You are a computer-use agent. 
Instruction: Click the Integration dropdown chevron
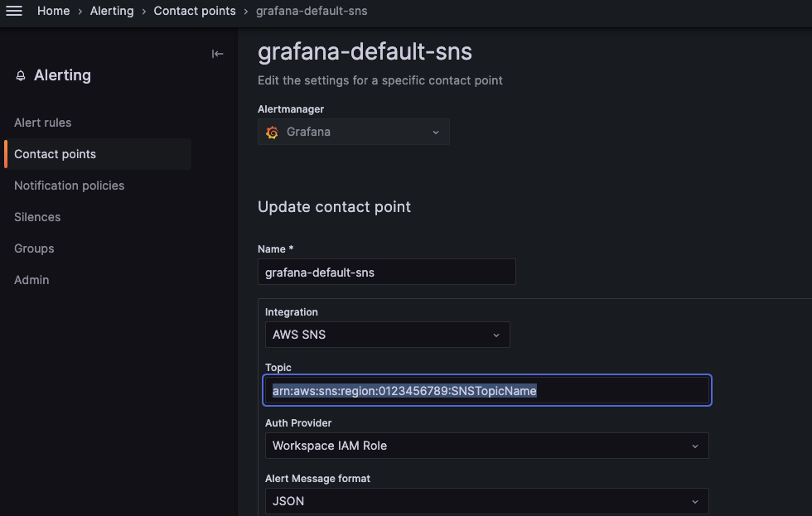[495, 335]
